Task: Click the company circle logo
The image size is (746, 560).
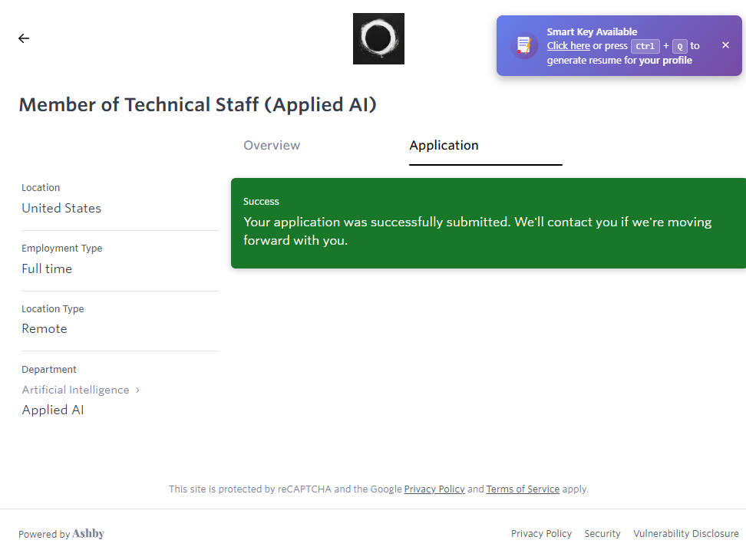Action: [378, 38]
